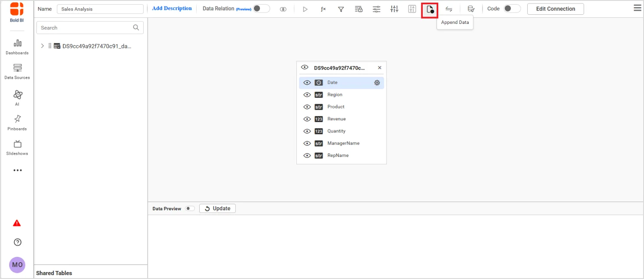Select the Product column row
The width and height of the screenshot is (644, 279).
coord(342,107)
